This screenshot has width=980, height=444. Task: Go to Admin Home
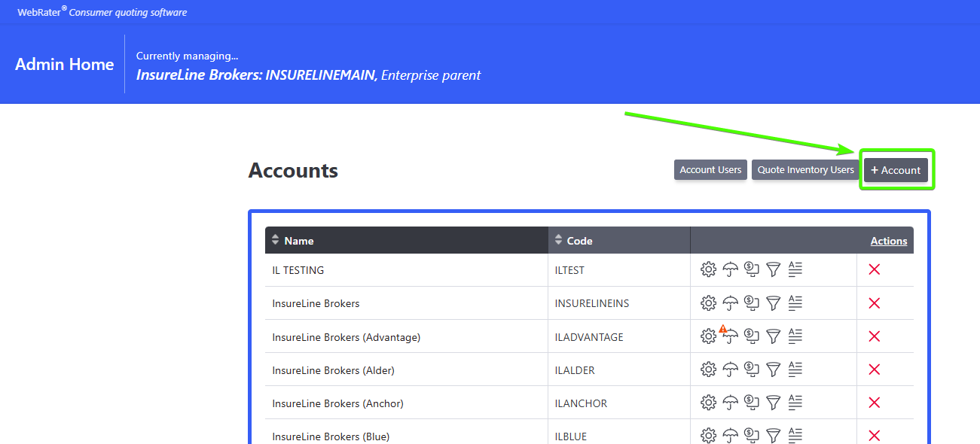pyautogui.click(x=65, y=65)
